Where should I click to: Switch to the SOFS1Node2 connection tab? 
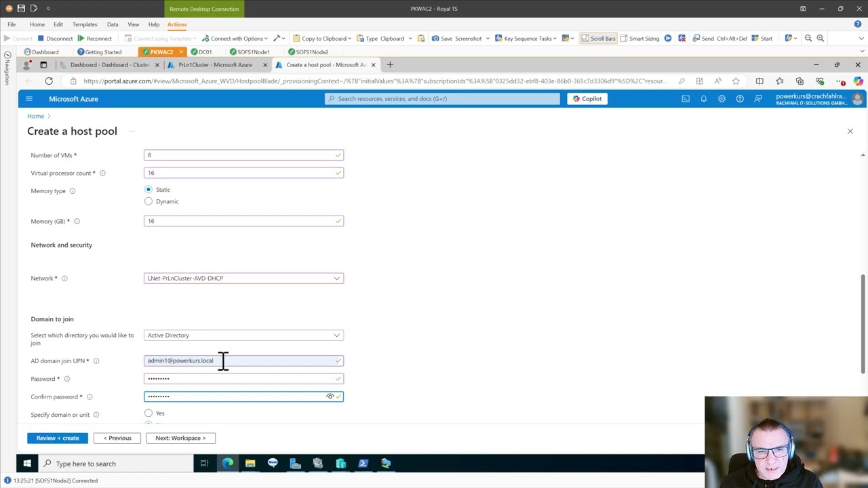pyautogui.click(x=308, y=52)
